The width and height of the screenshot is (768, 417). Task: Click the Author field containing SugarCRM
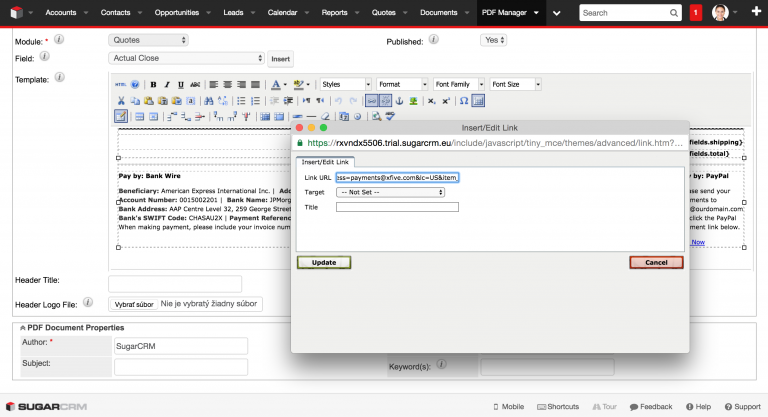click(181, 346)
